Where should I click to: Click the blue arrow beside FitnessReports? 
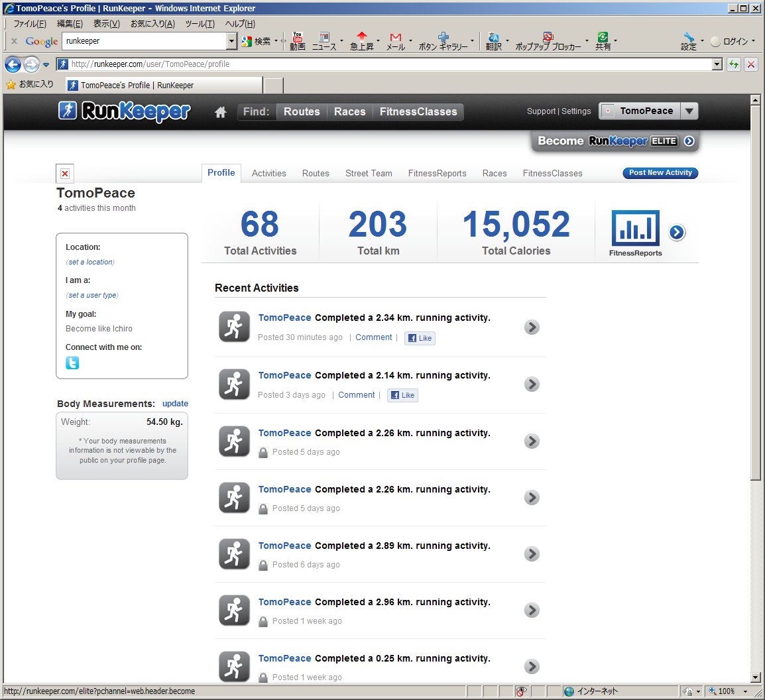pos(676,232)
